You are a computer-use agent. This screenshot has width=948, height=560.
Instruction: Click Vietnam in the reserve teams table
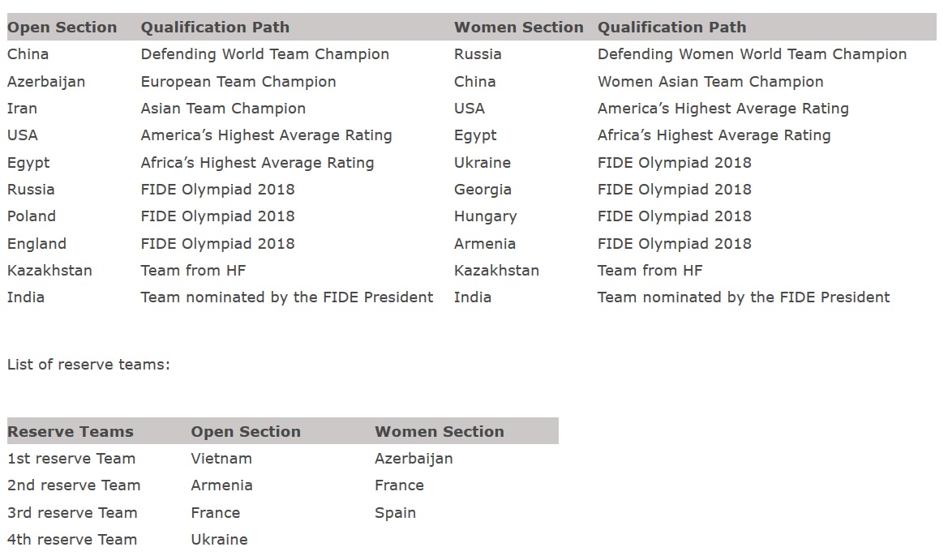221,459
